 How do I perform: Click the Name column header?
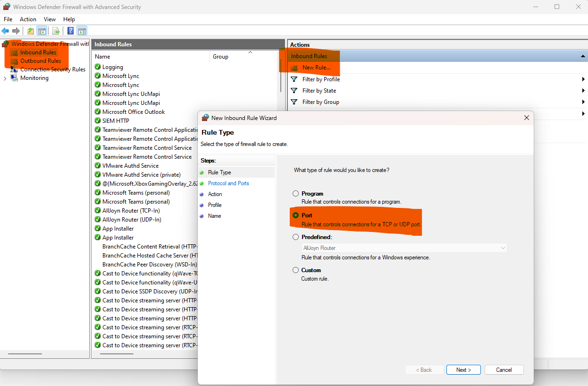tap(103, 57)
